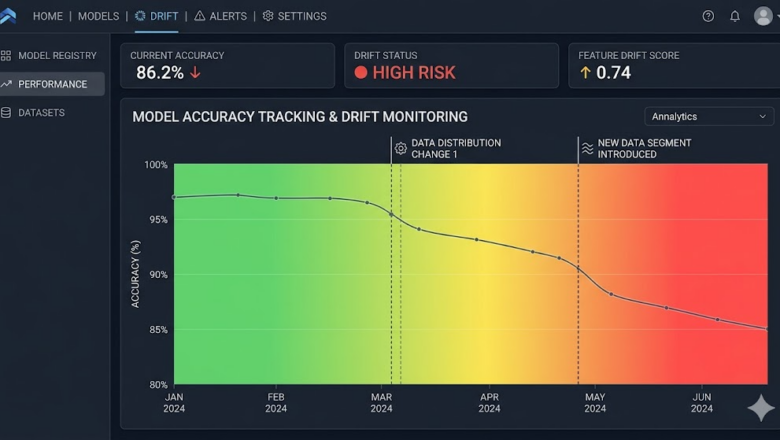Open the Annalytics dropdown
The height and width of the screenshot is (440, 780).
(709, 116)
